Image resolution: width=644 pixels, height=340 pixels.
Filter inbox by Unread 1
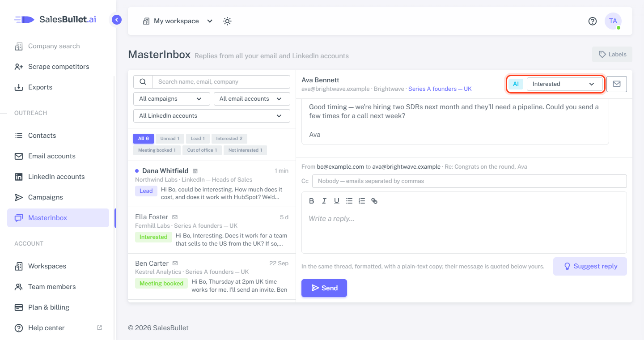pos(170,139)
